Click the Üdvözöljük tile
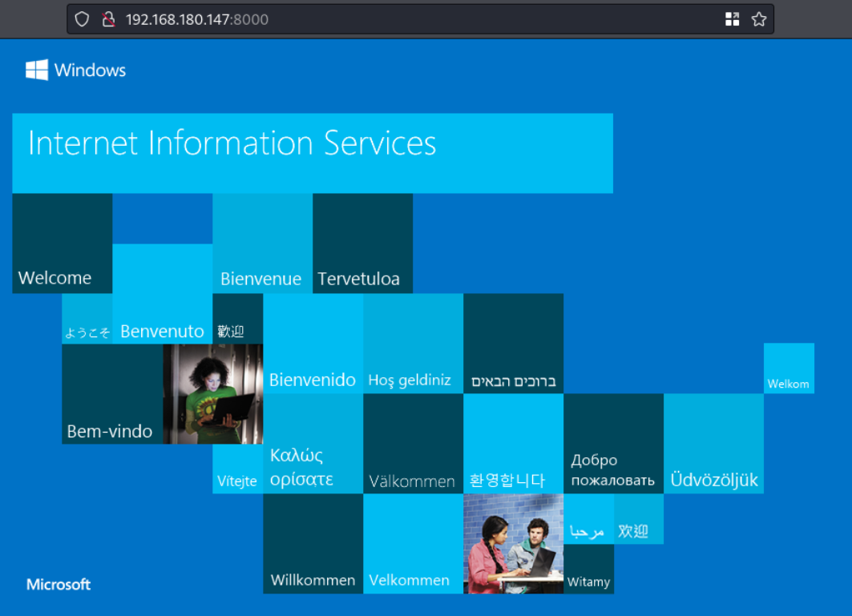The width and height of the screenshot is (852, 616). [x=713, y=443]
